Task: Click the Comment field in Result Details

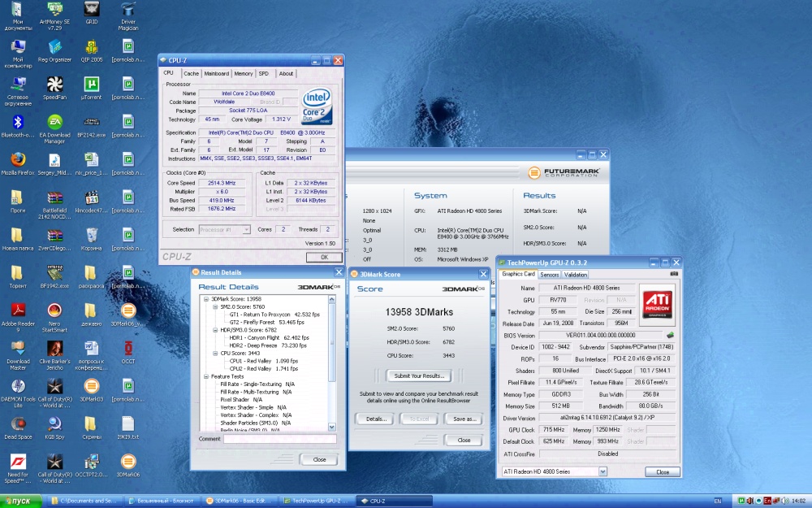Action: 279,439
